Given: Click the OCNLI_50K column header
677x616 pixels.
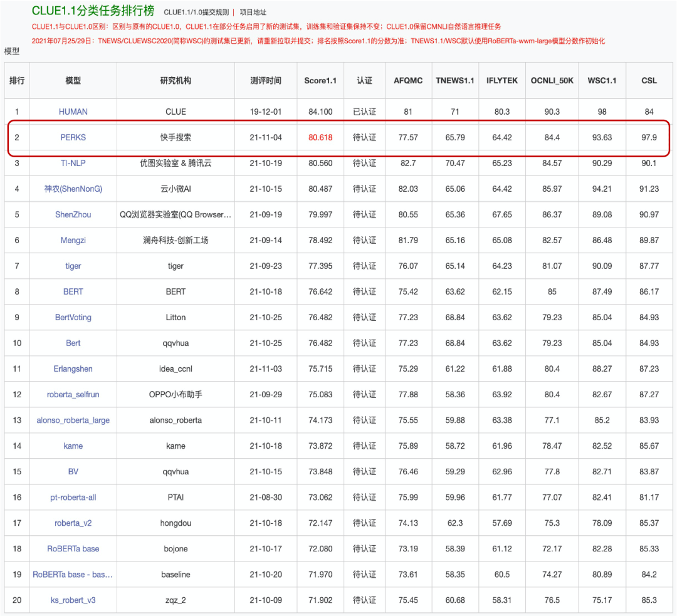Looking at the screenshot, I should pos(552,81).
